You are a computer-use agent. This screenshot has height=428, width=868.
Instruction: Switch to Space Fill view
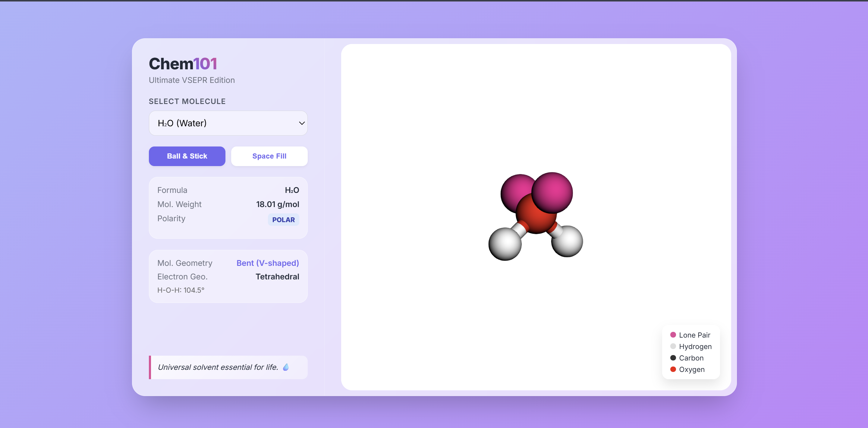[269, 156]
